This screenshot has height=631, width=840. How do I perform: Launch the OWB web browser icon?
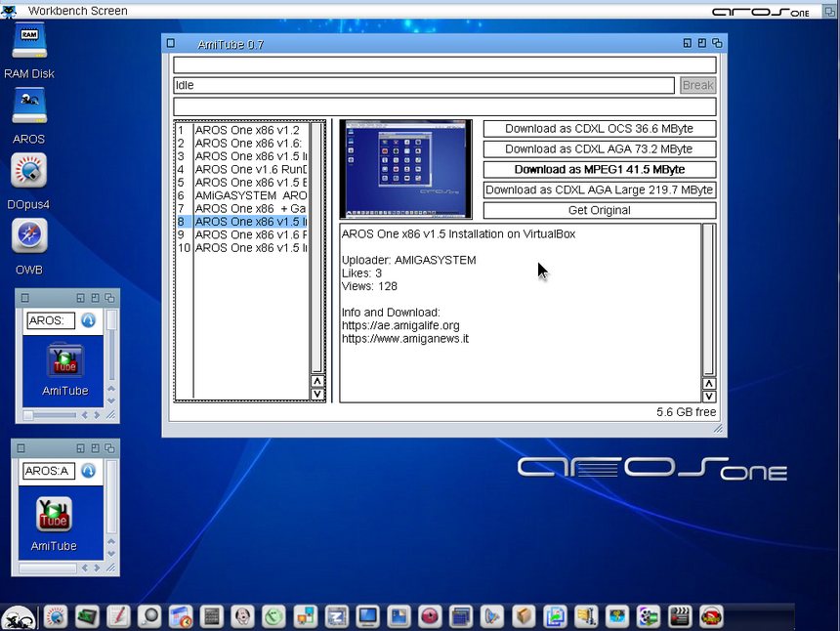(28, 235)
